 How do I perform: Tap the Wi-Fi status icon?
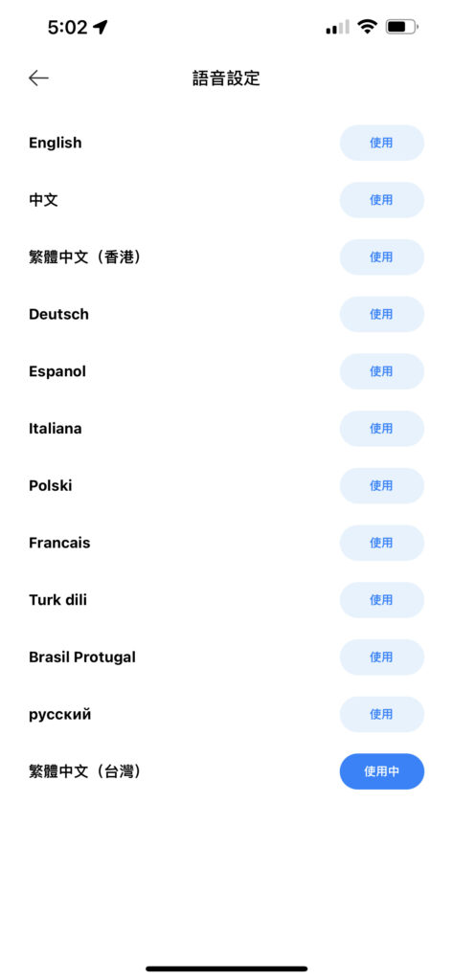click(367, 27)
